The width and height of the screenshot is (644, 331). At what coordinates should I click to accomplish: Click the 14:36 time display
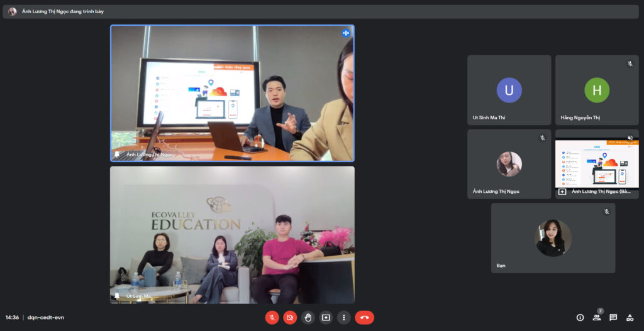point(12,317)
